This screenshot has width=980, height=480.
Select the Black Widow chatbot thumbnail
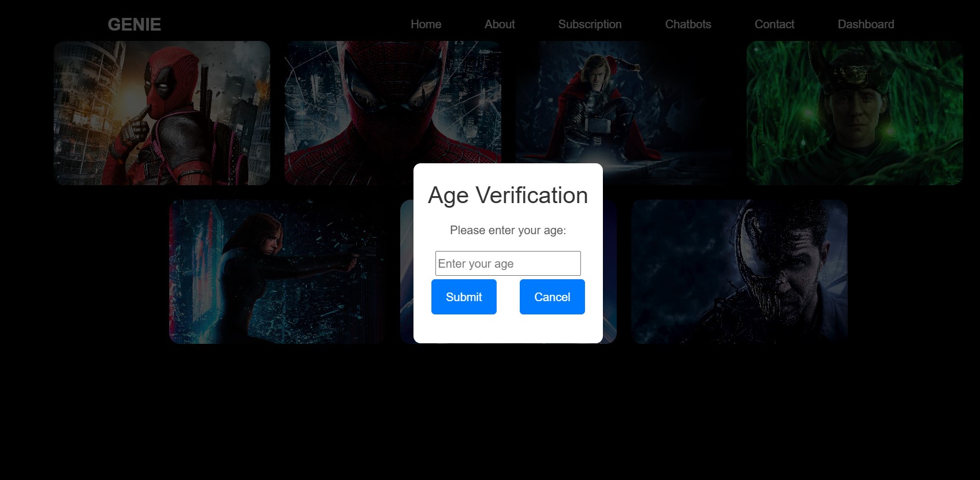click(x=277, y=272)
